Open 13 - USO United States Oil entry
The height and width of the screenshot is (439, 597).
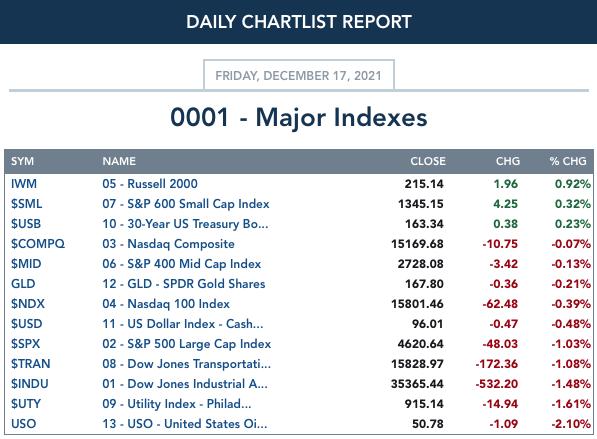click(185, 424)
